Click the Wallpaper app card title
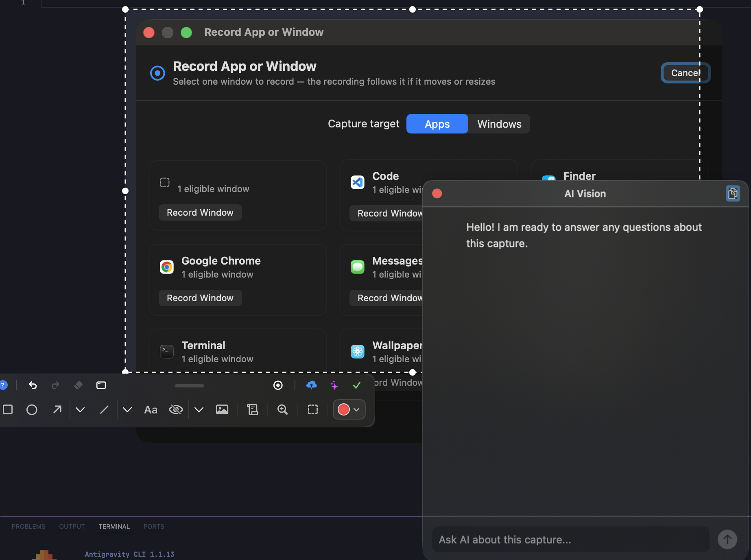The height and width of the screenshot is (560, 751). (x=397, y=345)
